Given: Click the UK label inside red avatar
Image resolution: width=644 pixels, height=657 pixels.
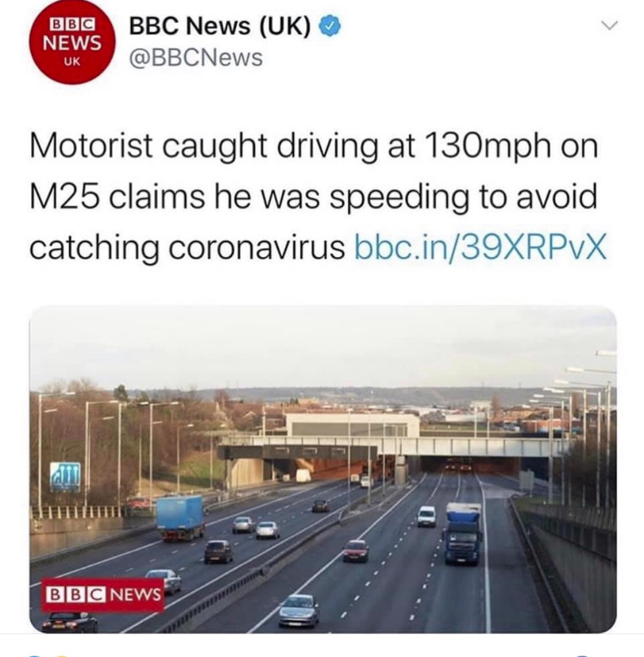Looking at the screenshot, I should point(72,62).
